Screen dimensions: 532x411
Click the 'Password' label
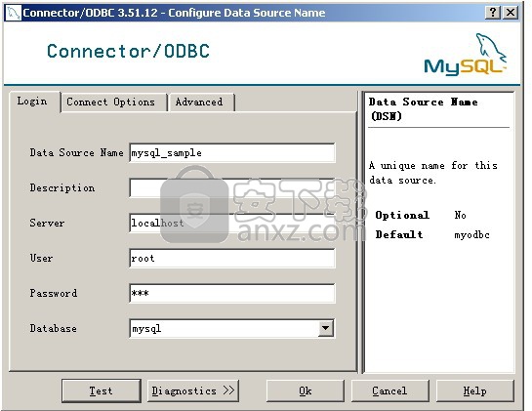pos(54,293)
